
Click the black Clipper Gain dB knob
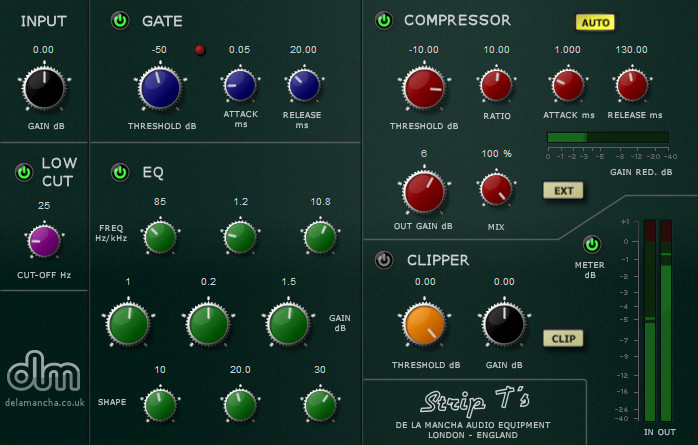click(504, 324)
